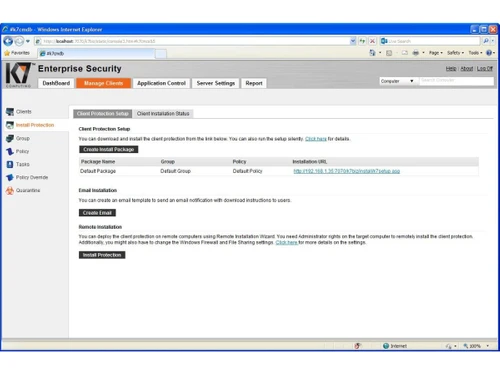Click the Print toolbar icon
The width and height of the screenshot is (500, 375).
pyautogui.click(x=416, y=53)
